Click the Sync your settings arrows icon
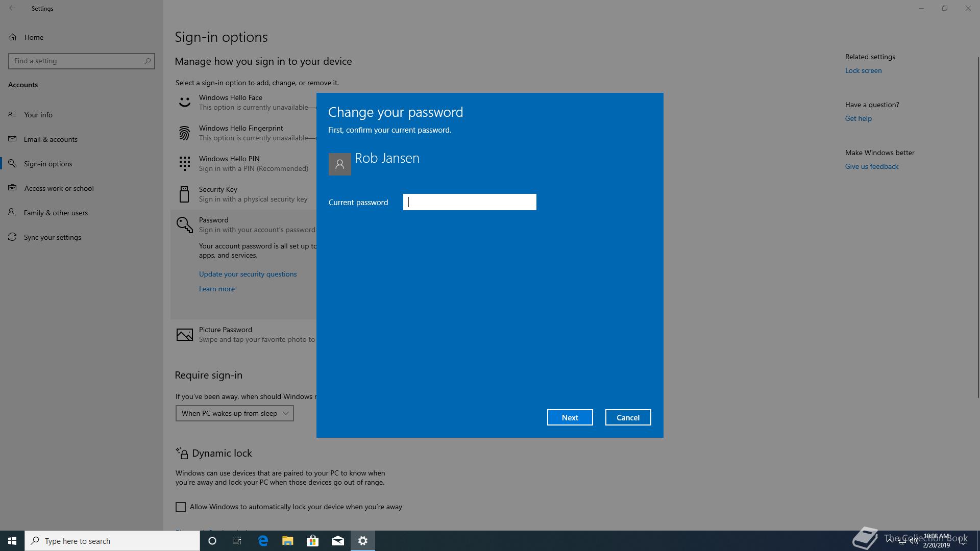980x551 pixels. point(12,237)
